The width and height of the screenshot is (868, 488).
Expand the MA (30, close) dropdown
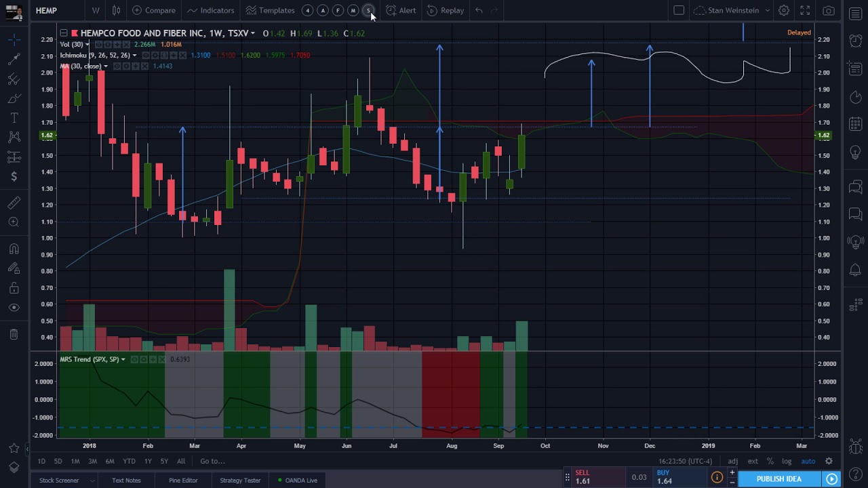[106, 66]
